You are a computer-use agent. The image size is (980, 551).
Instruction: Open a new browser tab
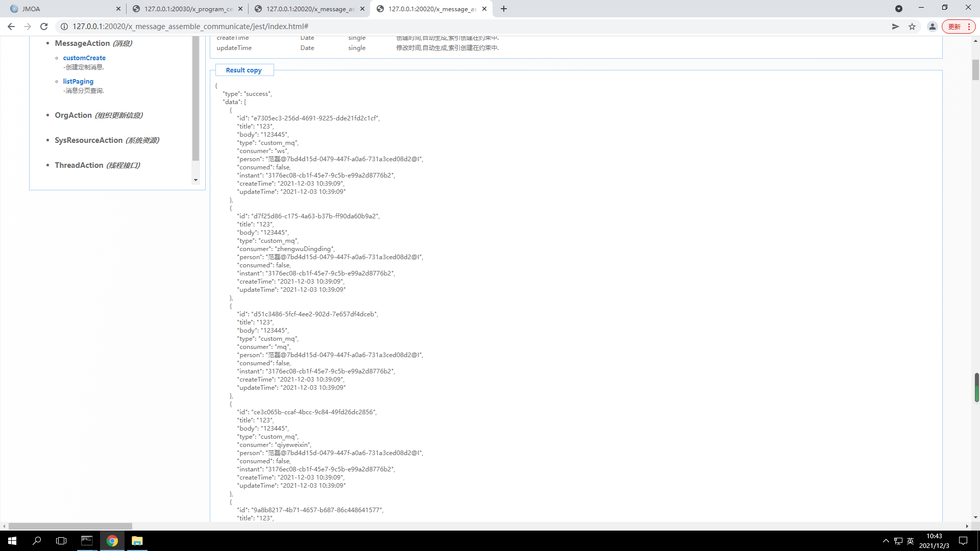point(504,9)
